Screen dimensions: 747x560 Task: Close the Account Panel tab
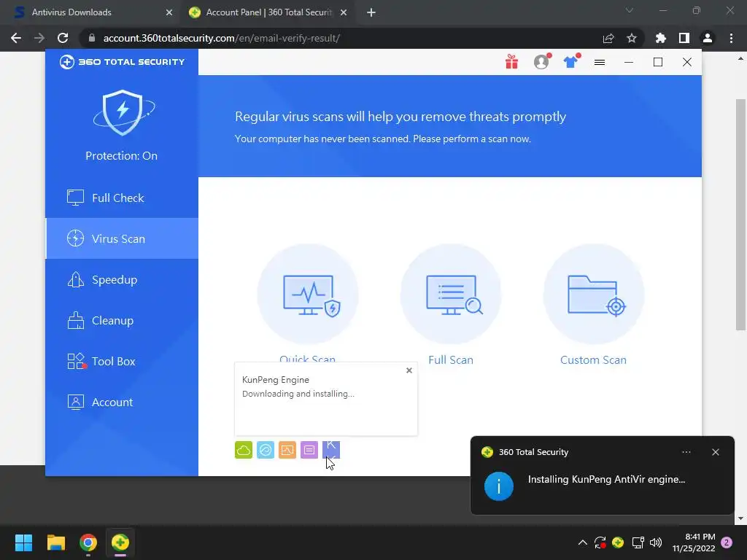[344, 12]
